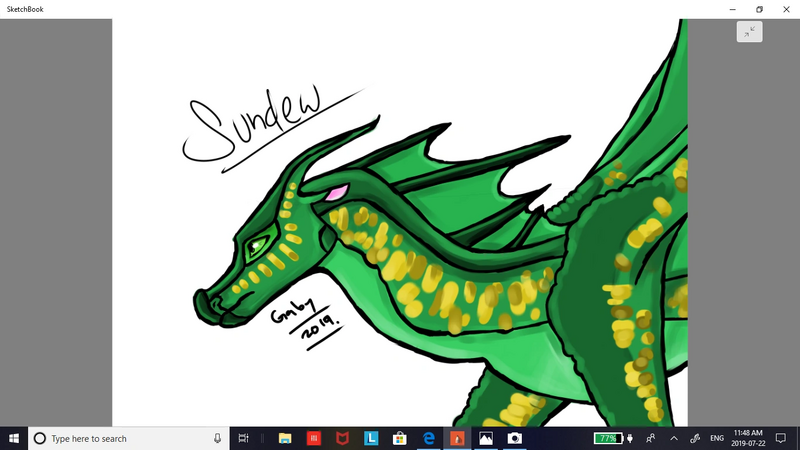
Task: Click the SketchBook icon in the taskbar
Action: point(457,438)
